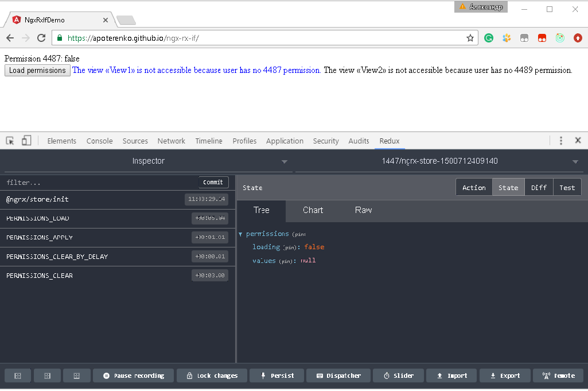
Task: Bookmark this page with the star icon
Action: [470, 38]
